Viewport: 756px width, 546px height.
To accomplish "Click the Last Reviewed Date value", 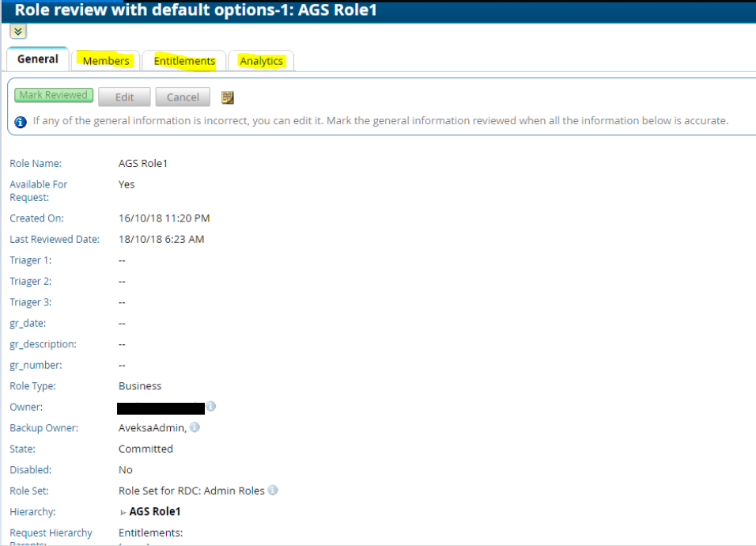I will coord(161,239).
